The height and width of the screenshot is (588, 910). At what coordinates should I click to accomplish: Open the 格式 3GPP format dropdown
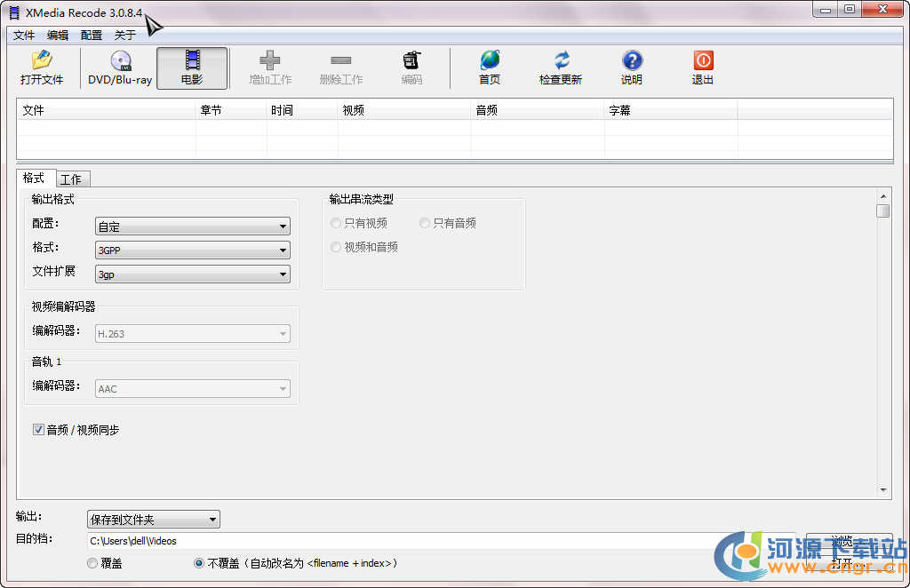pos(193,250)
